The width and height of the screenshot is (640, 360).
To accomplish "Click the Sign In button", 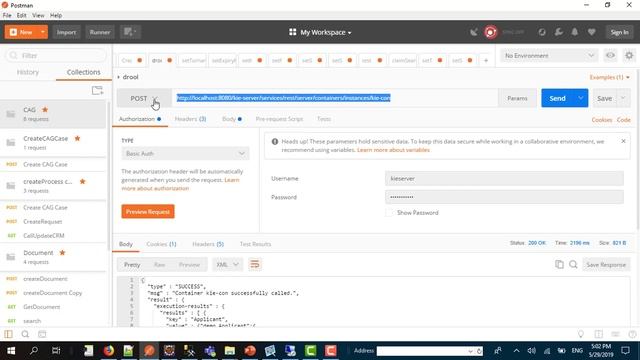I will pos(619,32).
